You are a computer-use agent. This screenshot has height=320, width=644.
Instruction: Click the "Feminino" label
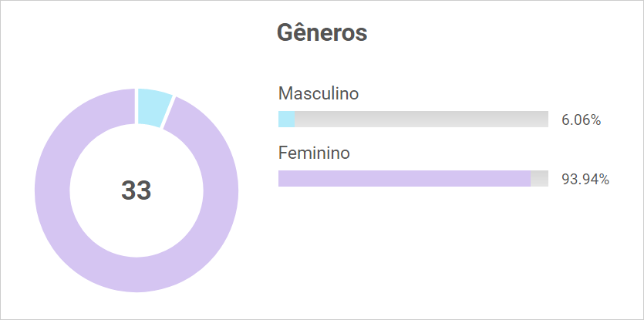click(x=314, y=153)
